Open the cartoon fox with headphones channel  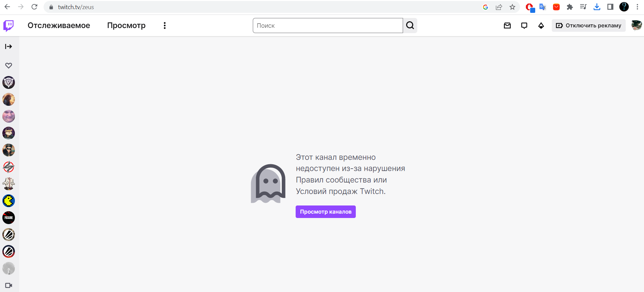pos(8,133)
